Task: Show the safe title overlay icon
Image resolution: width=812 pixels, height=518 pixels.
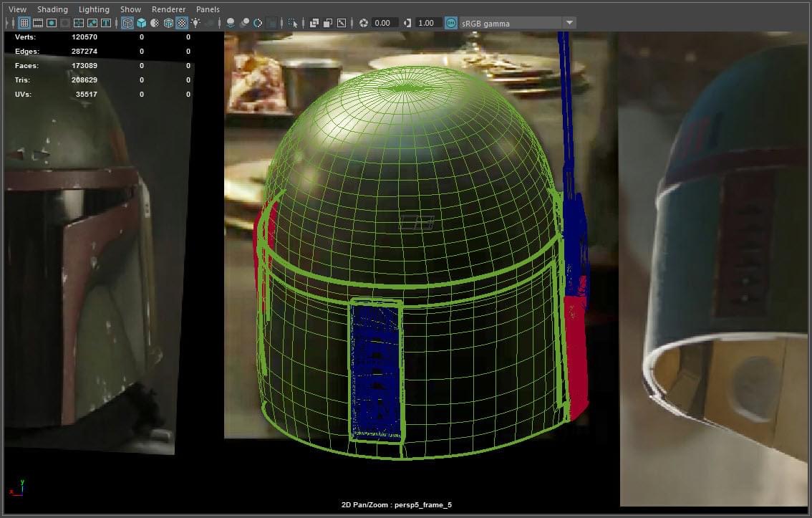Action: pos(105,23)
